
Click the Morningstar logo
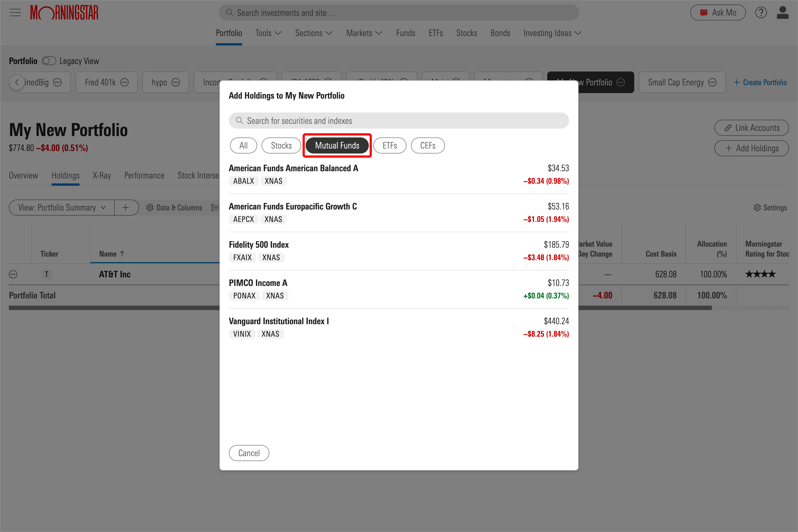pyautogui.click(x=64, y=12)
